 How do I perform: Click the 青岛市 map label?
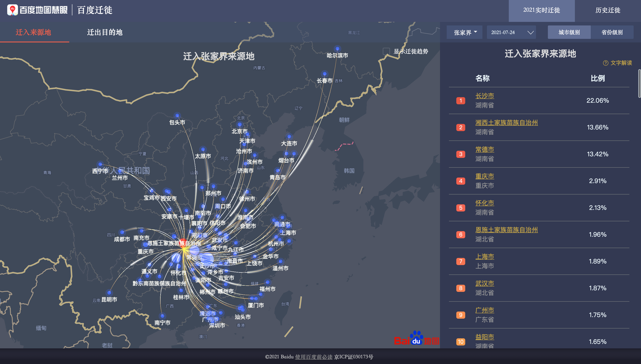277,177
